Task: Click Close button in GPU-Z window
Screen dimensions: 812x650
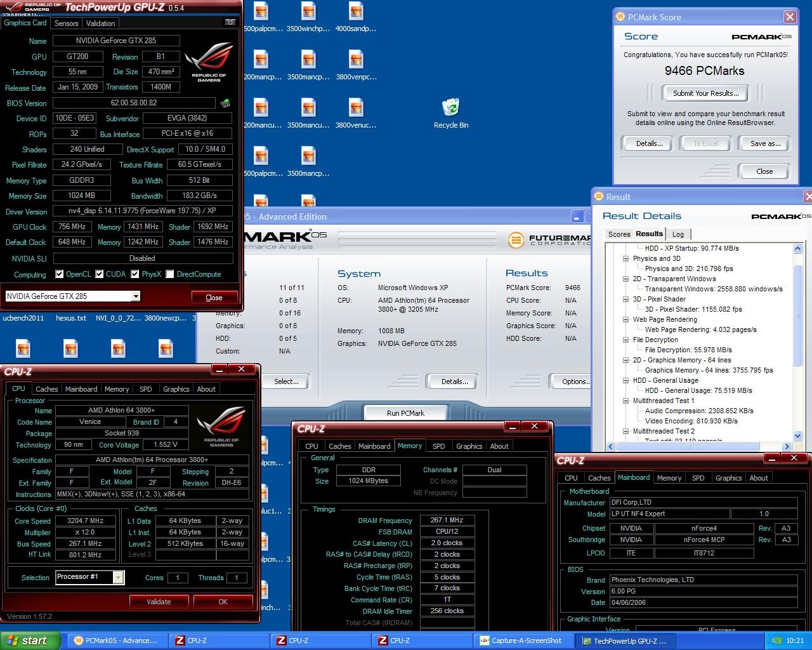Action: tap(214, 298)
